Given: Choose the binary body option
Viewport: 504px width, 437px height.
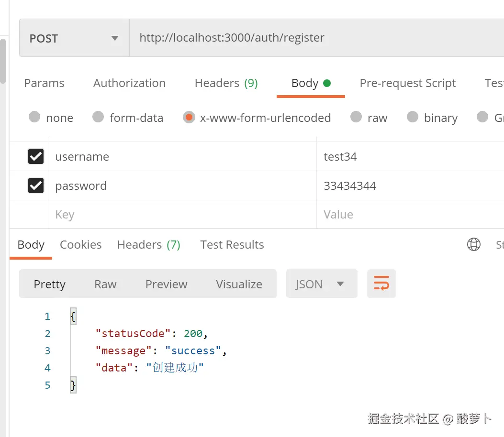Looking at the screenshot, I should point(412,117).
